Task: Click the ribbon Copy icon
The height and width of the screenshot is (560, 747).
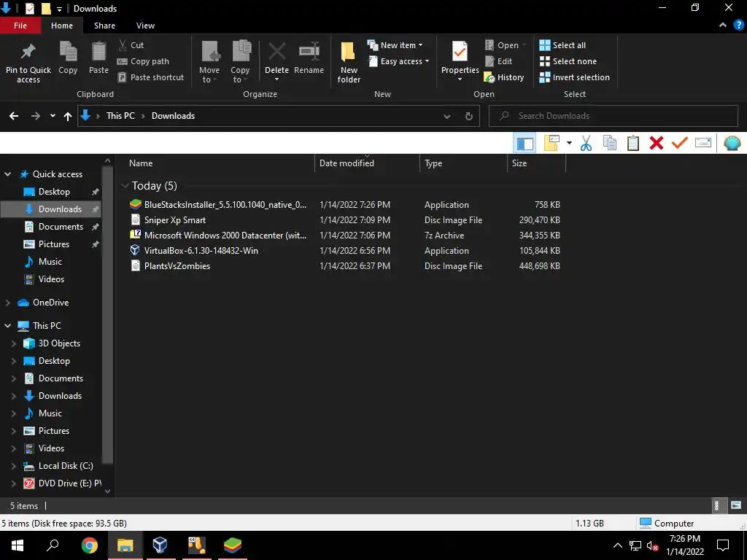Action: tap(68, 52)
